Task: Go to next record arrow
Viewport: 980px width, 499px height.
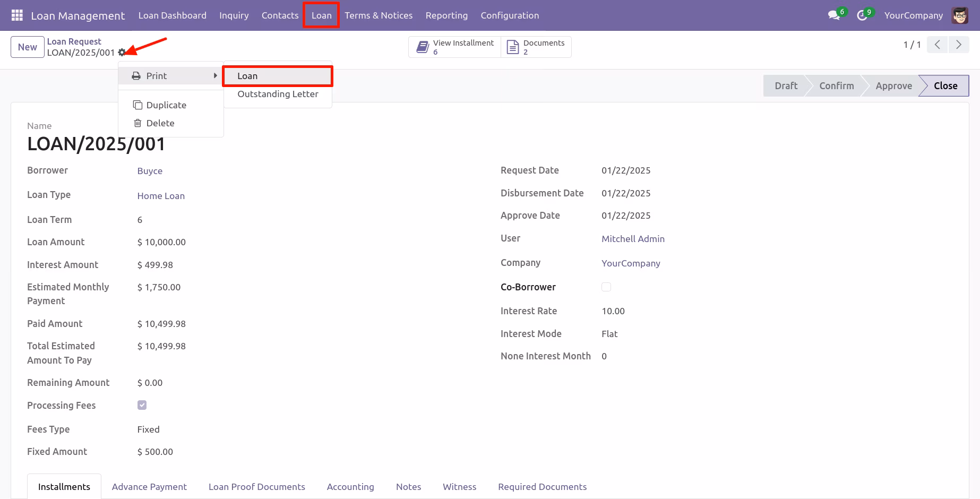Action: click(x=959, y=45)
